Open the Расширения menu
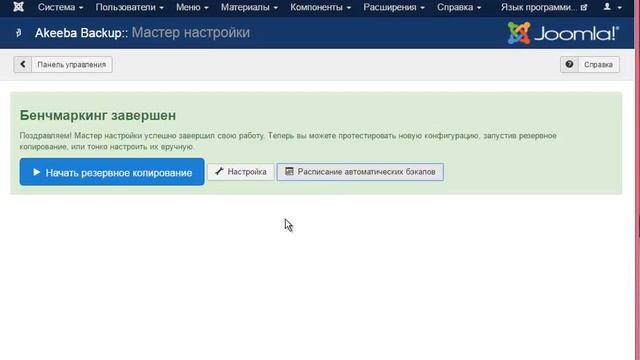This screenshot has width=640, height=360. point(394,7)
